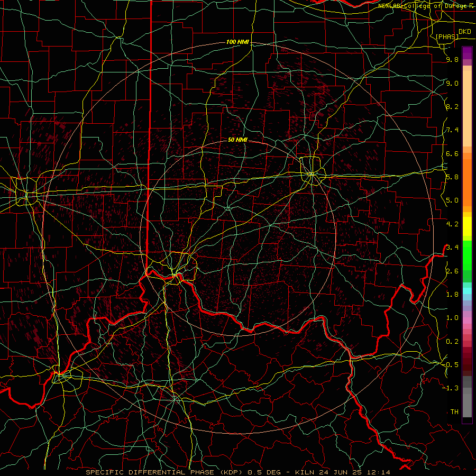
Task: Click the DKD label above the legend
Action: (x=465, y=32)
